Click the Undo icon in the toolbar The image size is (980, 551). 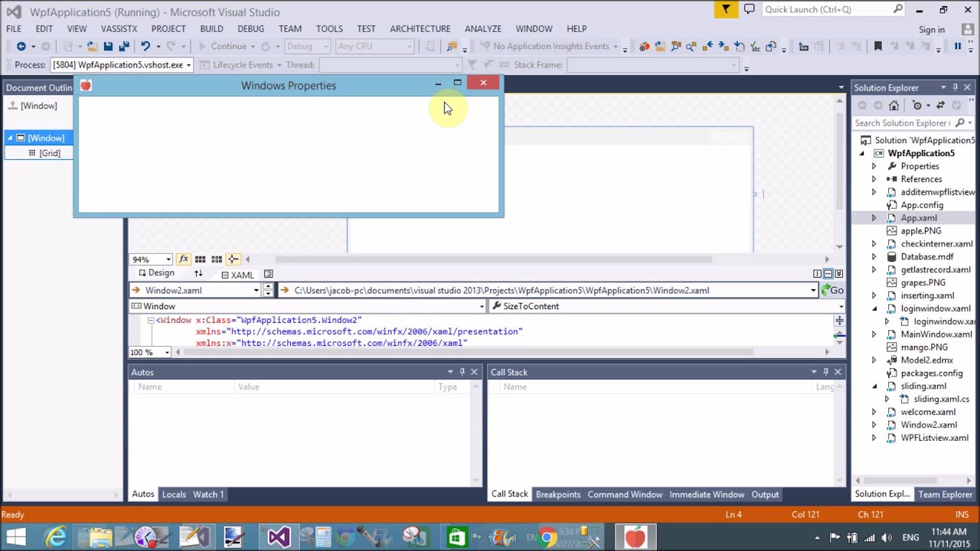[x=145, y=47]
